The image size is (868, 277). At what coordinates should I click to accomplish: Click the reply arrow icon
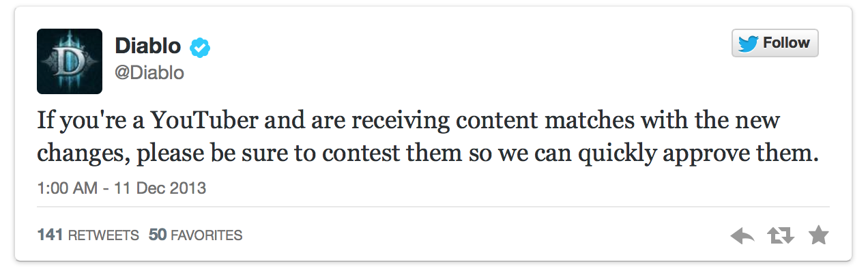(742, 236)
